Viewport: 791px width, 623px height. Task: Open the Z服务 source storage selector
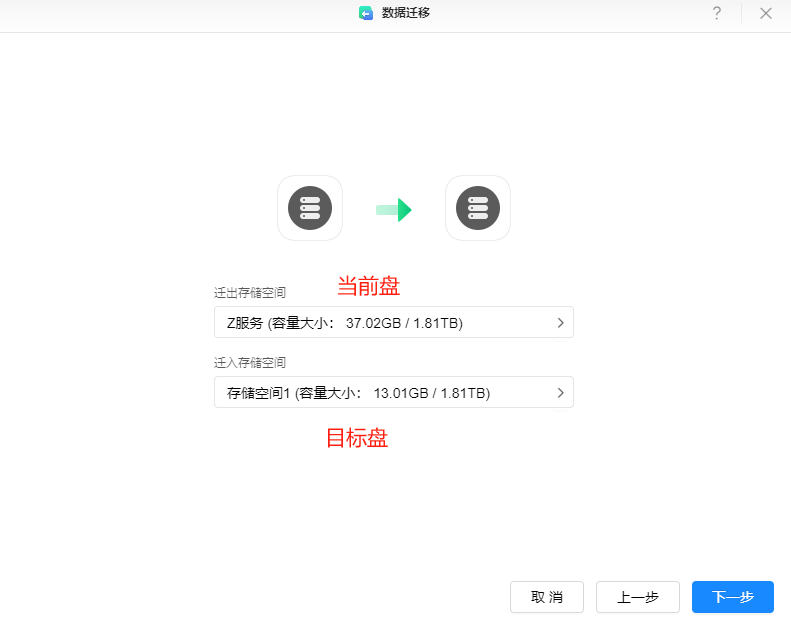393,322
